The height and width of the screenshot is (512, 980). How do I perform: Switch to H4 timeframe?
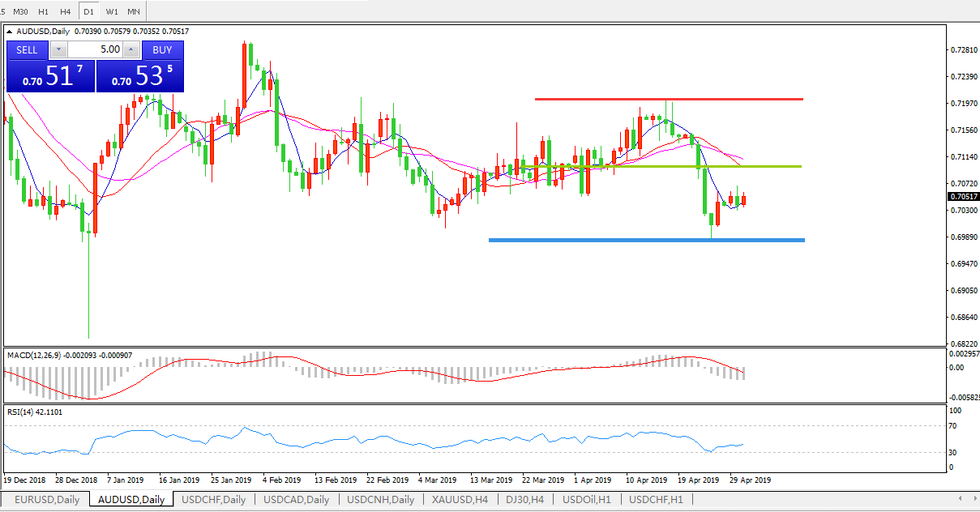pos(66,11)
